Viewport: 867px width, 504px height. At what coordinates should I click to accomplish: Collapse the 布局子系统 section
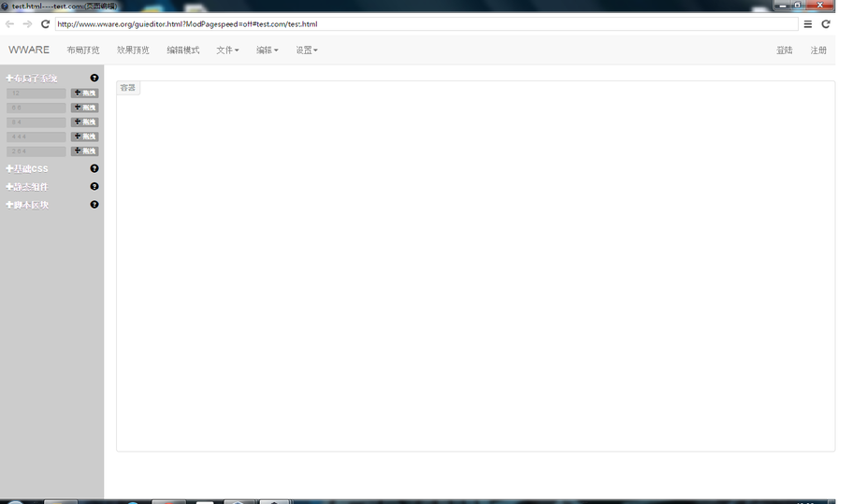click(32, 79)
